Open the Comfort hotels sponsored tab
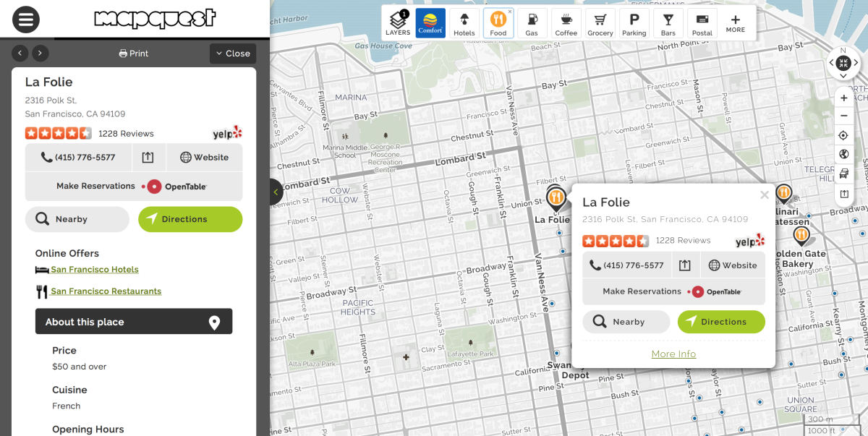This screenshot has height=436, width=868. (430, 22)
